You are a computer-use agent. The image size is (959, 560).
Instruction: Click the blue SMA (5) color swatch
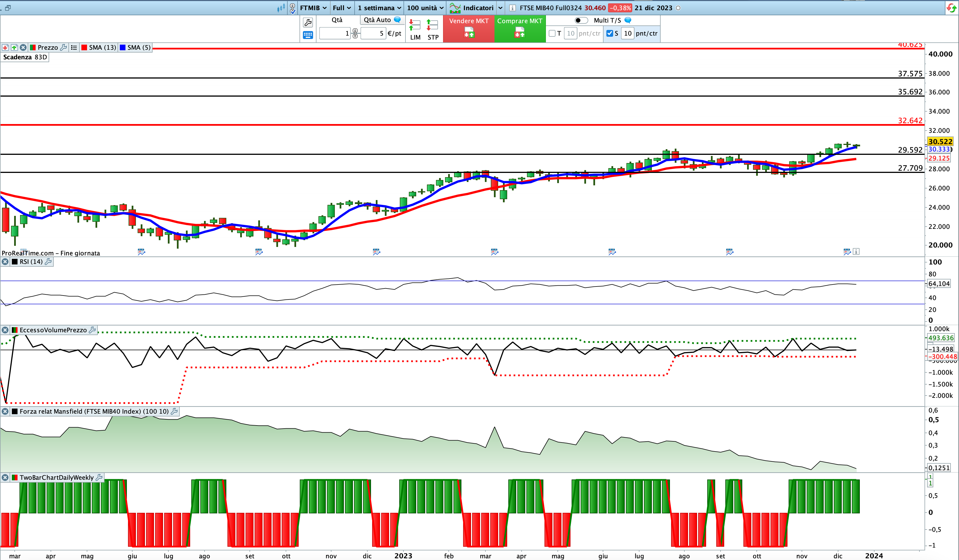[x=123, y=47]
